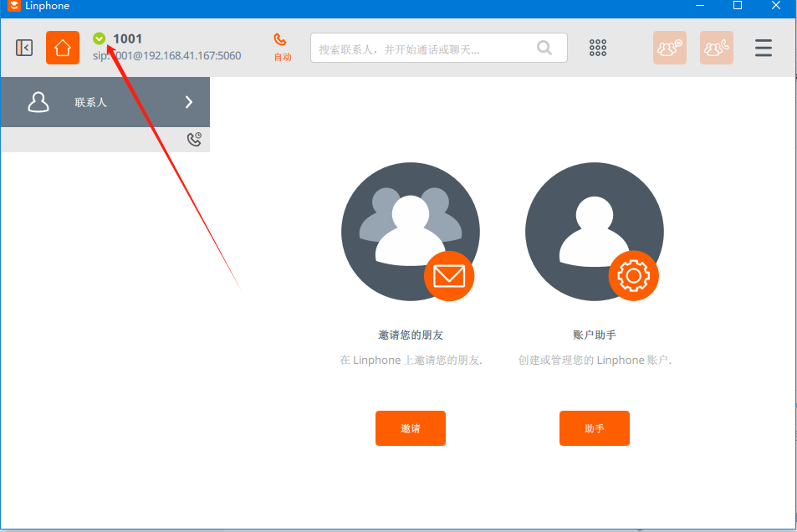Click the 邀请您的朋友 heading
The image size is (797, 532).
click(411, 335)
